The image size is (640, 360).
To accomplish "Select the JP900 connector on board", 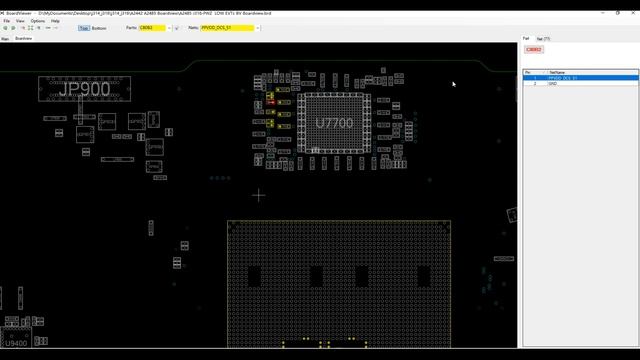I will coord(84,89).
